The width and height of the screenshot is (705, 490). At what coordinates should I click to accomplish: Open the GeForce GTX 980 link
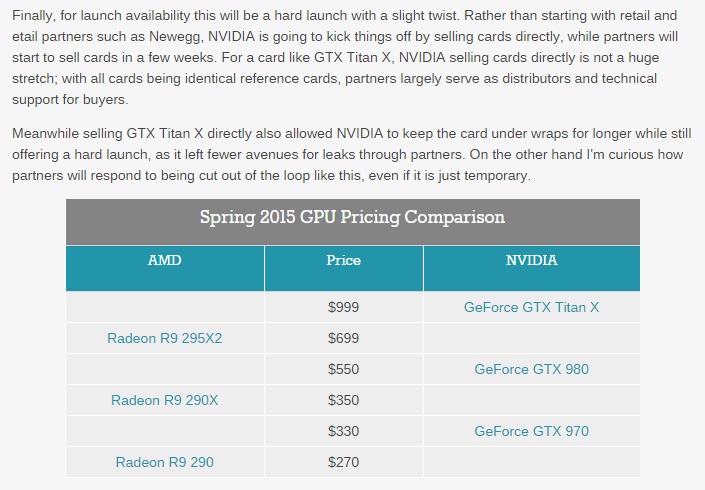pos(531,370)
